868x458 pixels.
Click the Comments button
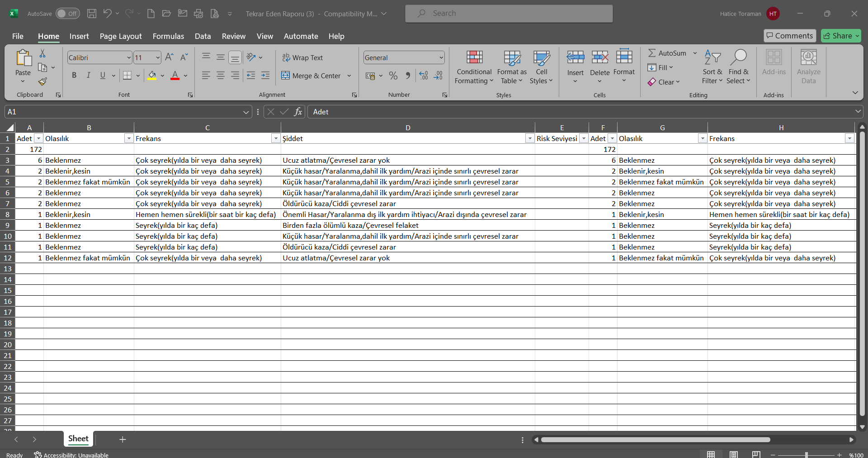click(790, 36)
